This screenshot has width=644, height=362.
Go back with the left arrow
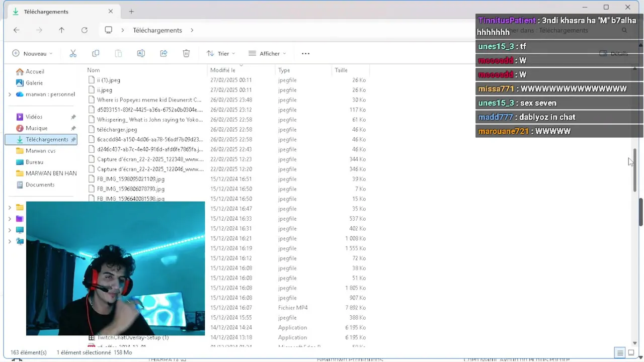(x=16, y=30)
